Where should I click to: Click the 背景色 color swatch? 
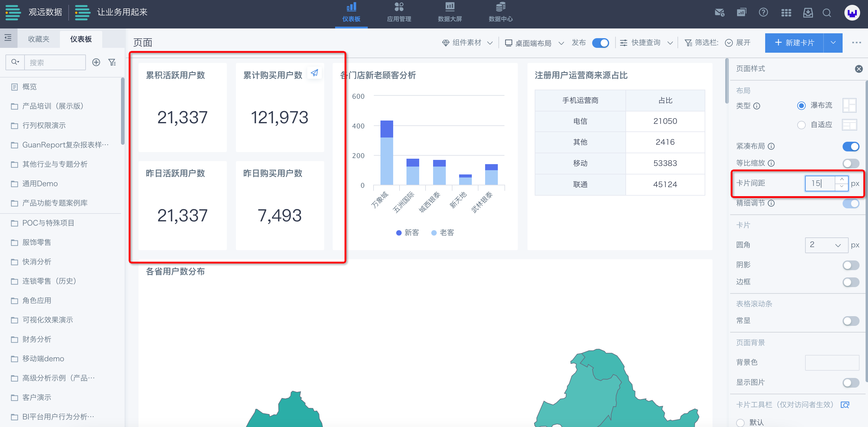tap(832, 362)
